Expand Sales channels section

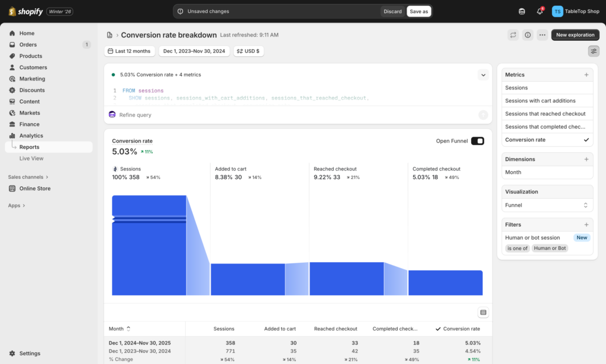coord(28,177)
